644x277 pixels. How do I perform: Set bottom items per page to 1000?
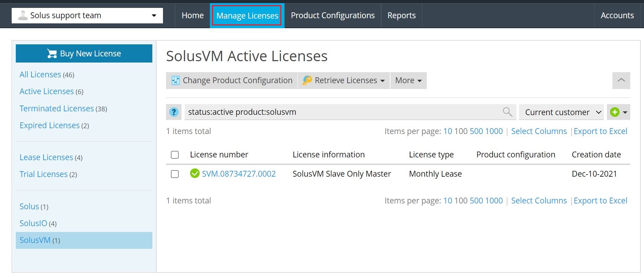tap(494, 201)
